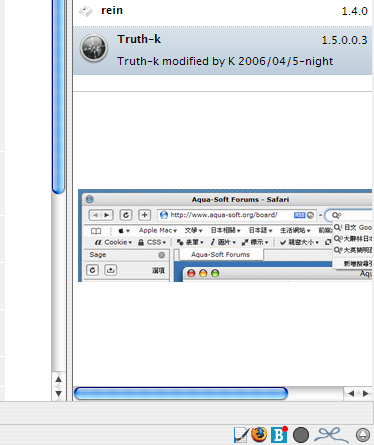374x445 pixels.
Task: Click the aqua-soft.org address field
Action: point(237,215)
